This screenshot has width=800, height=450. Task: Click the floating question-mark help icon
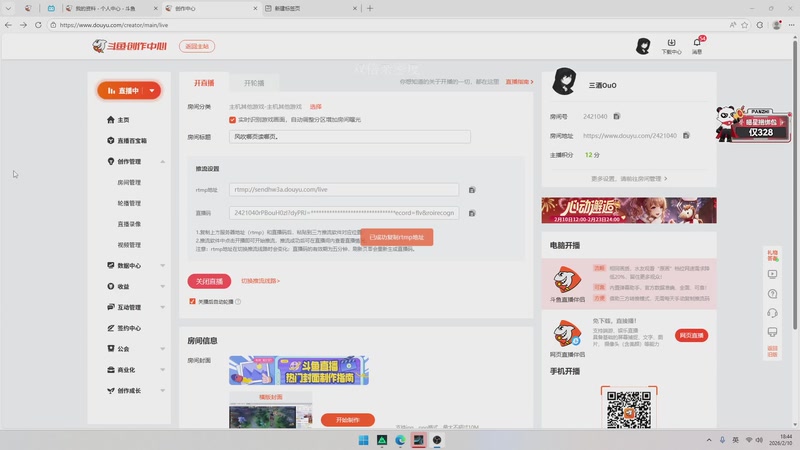(x=772, y=294)
